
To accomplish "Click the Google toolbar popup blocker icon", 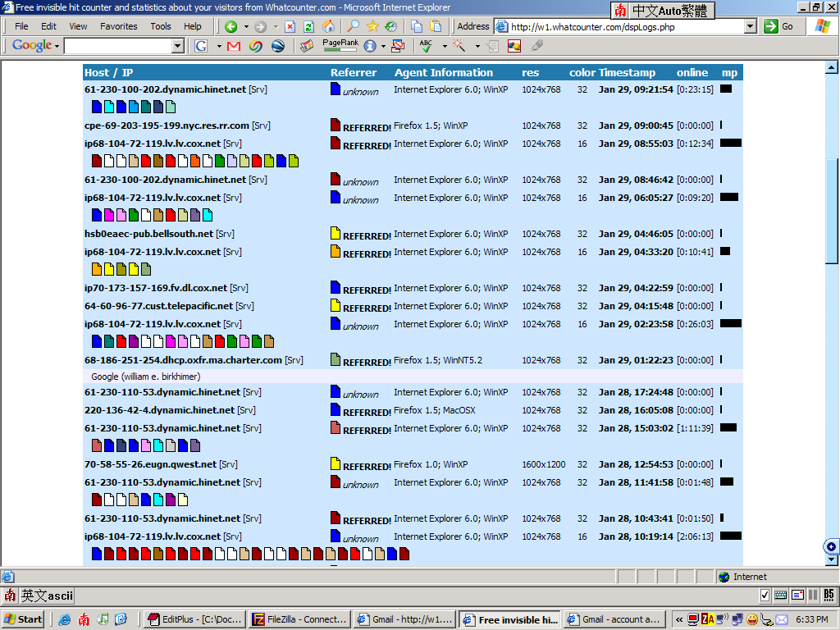I will click(398, 46).
